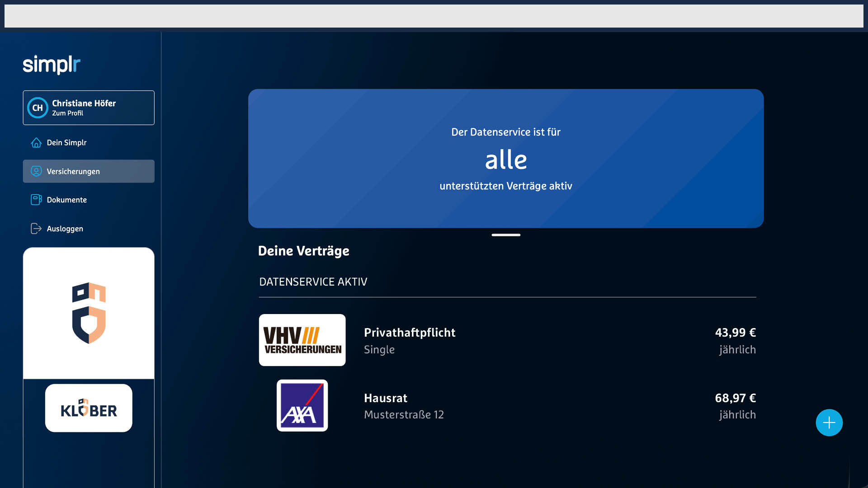Click the shield logo above the Klöber banner
The width and height of the screenshot is (868, 488).
pos(88,312)
